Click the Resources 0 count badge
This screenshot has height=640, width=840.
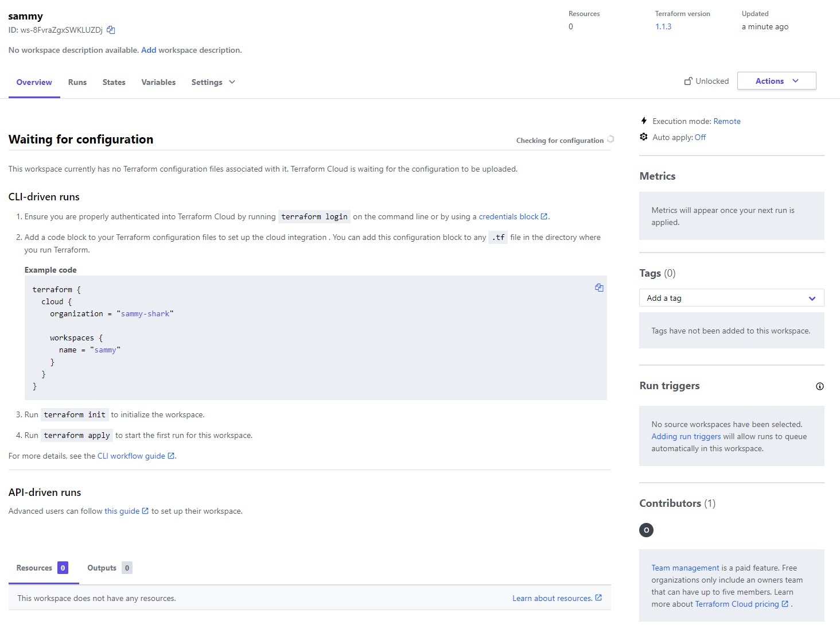(63, 568)
